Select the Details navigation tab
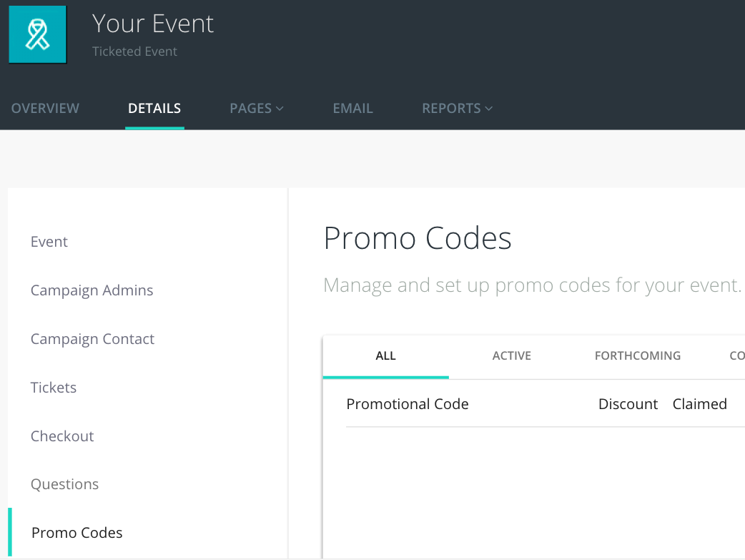745x560 pixels. click(x=154, y=109)
